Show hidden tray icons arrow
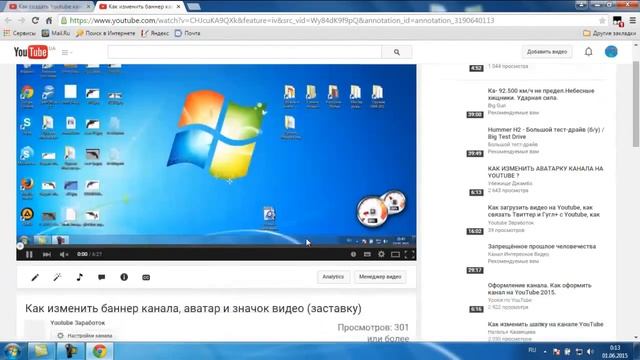 [545, 351]
